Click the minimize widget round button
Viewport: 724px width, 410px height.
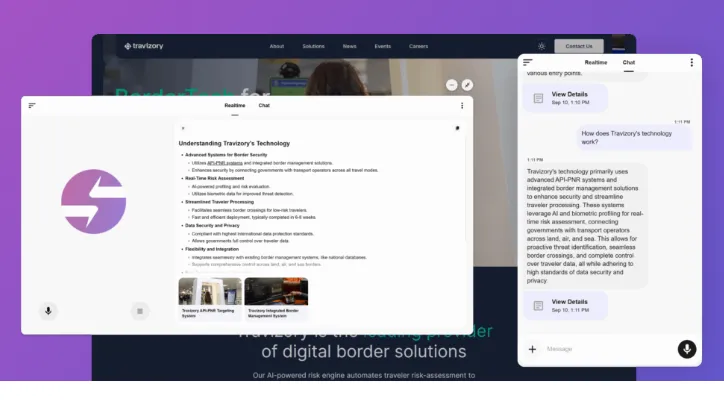point(452,85)
